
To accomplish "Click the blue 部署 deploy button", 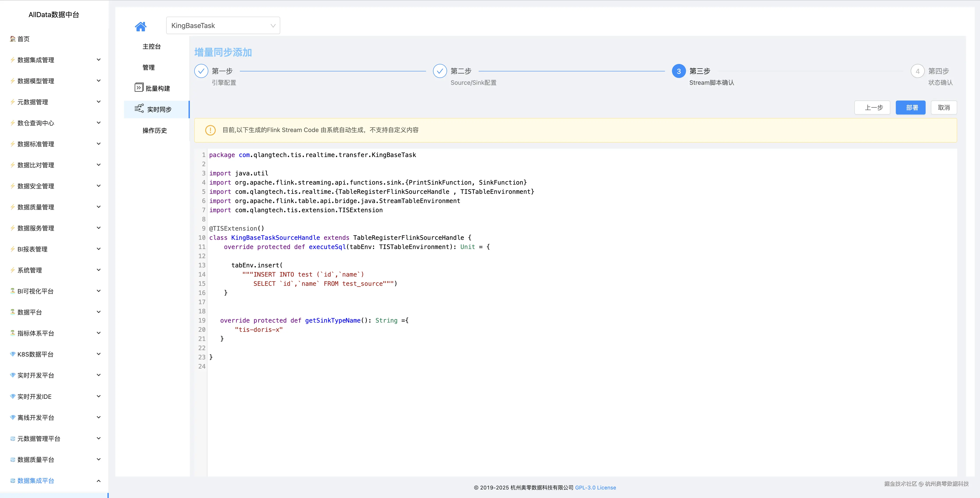I will coord(910,108).
